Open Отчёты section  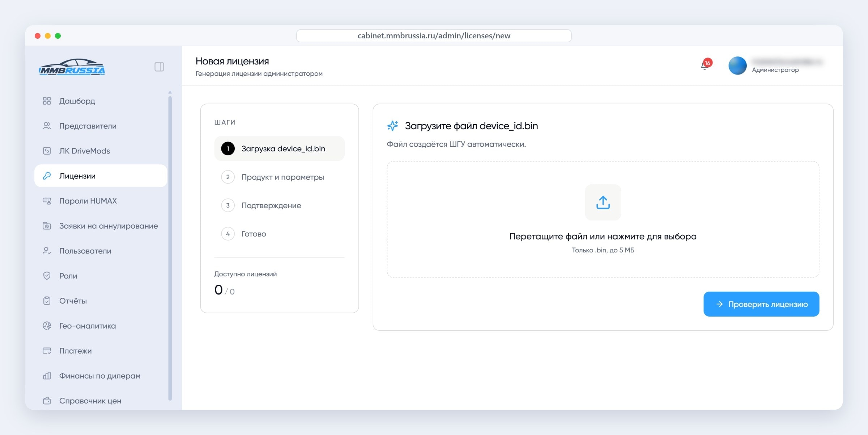point(101,301)
